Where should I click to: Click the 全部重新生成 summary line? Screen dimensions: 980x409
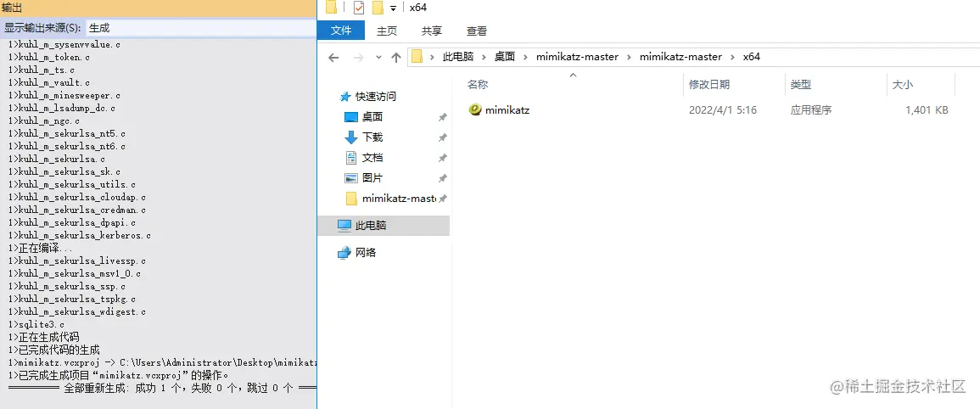[163, 389]
